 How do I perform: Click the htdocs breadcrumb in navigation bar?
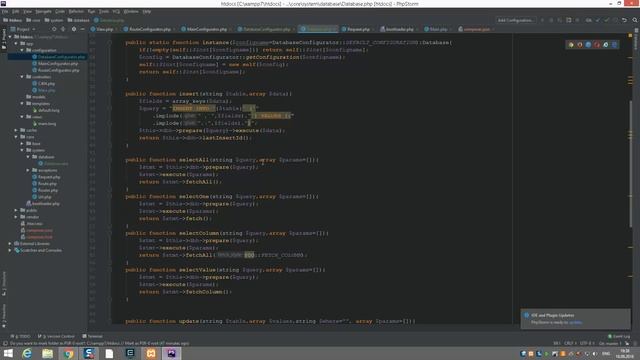coord(13,20)
